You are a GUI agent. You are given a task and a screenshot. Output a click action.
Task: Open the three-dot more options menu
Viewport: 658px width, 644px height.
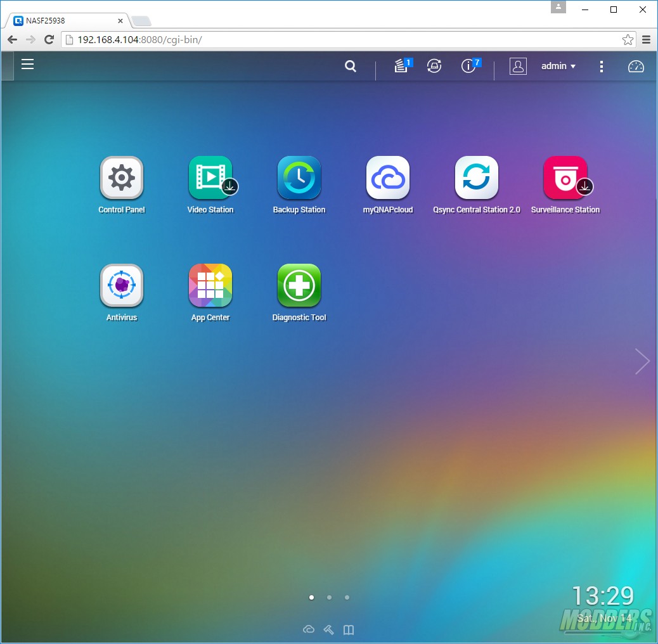[602, 67]
